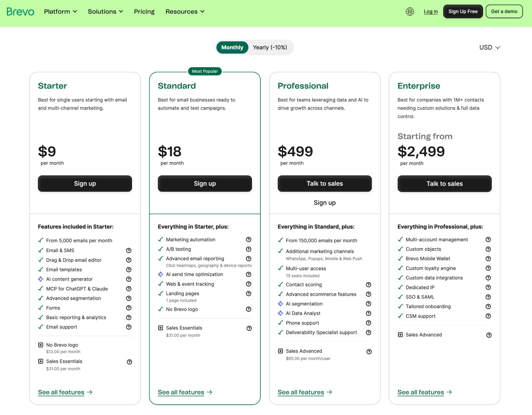This screenshot has height=415, width=532.
Task: Click Get a demo button
Action: (x=504, y=12)
